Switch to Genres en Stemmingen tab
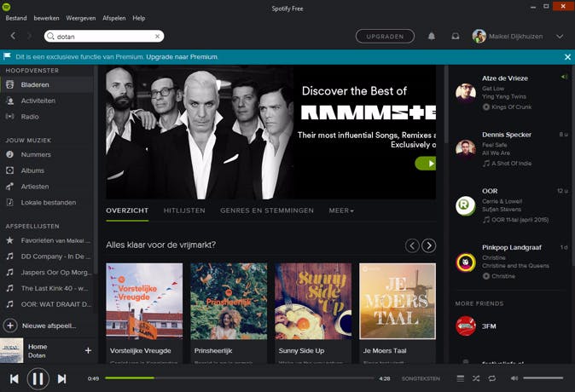 click(267, 210)
